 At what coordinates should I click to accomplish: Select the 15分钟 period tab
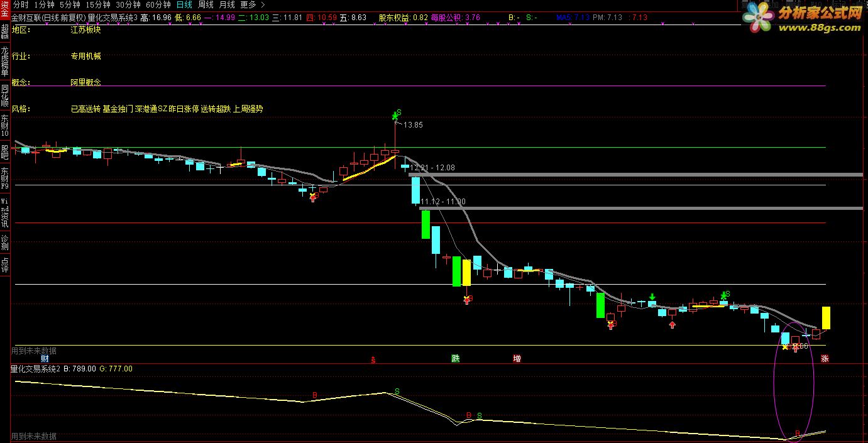click(x=97, y=4)
